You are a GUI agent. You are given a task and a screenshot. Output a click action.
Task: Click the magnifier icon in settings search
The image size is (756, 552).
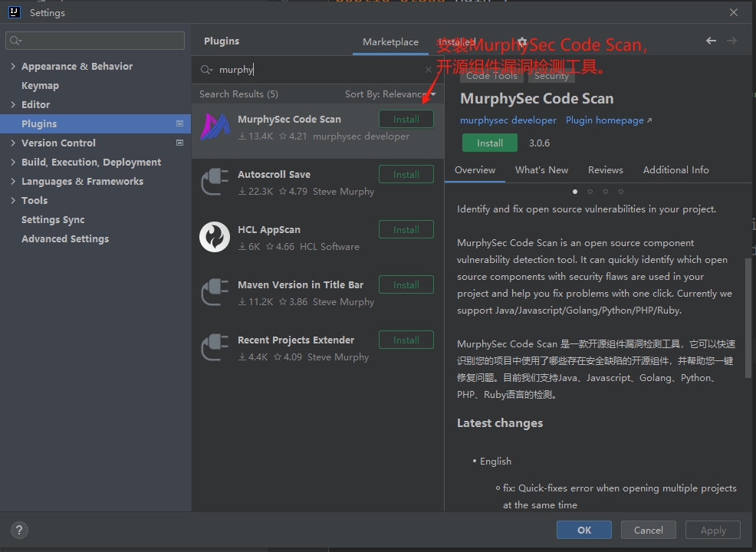coord(15,41)
